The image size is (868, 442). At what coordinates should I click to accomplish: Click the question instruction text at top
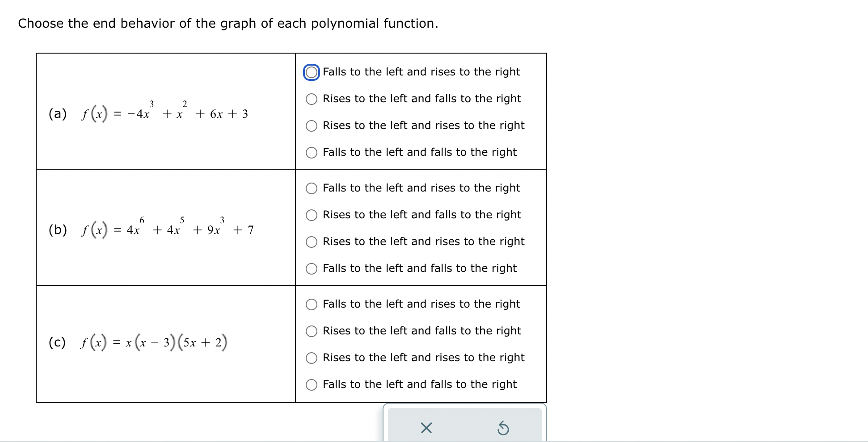click(228, 23)
